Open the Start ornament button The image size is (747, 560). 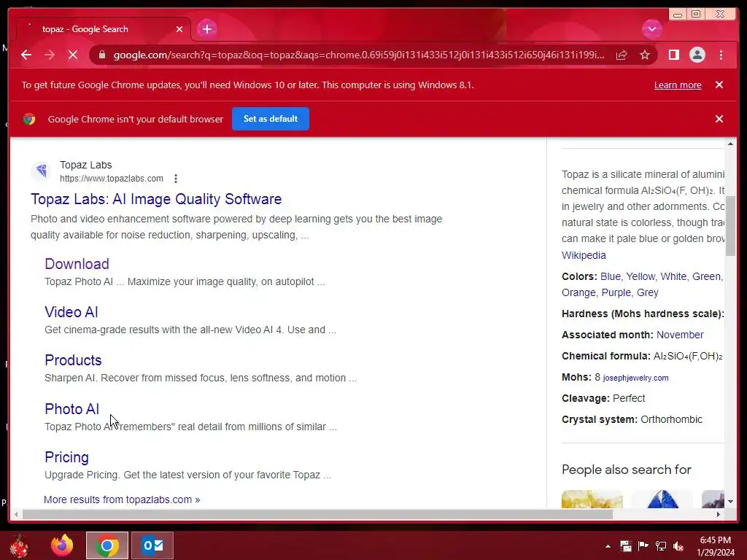click(x=19, y=545)
